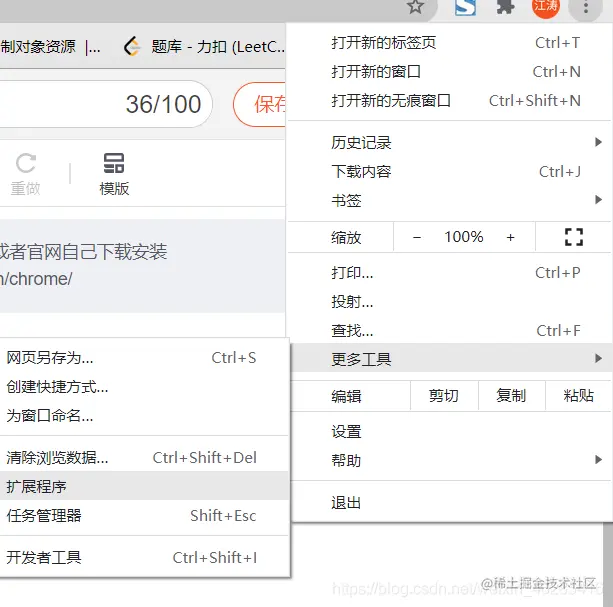Click the bookmark star icon

(415, 6)
